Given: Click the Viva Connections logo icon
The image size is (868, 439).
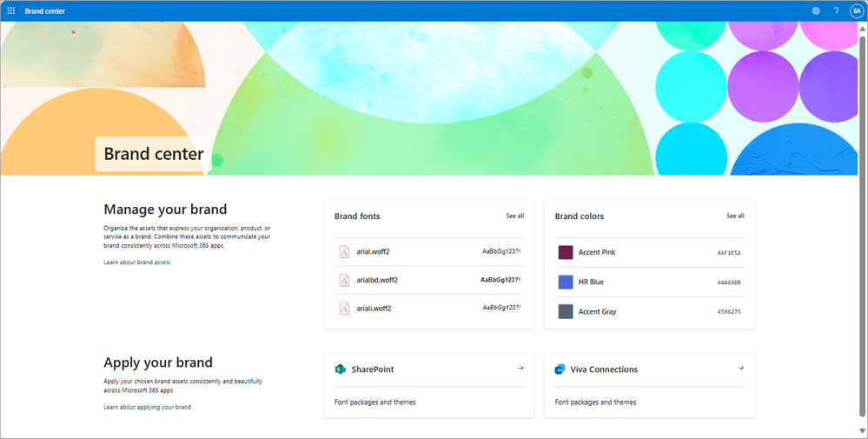Looking at the screenshot, I should pos(560,369).
